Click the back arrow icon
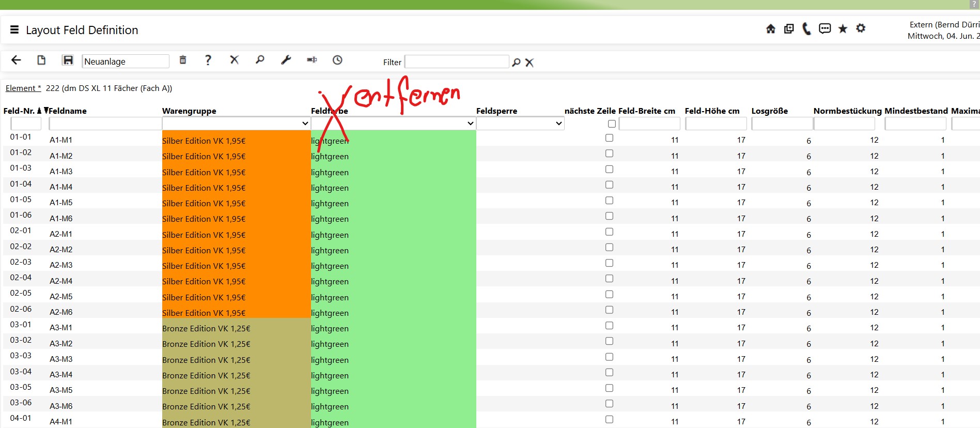This screenshot has height=428, width=980. tap(16, 60)
